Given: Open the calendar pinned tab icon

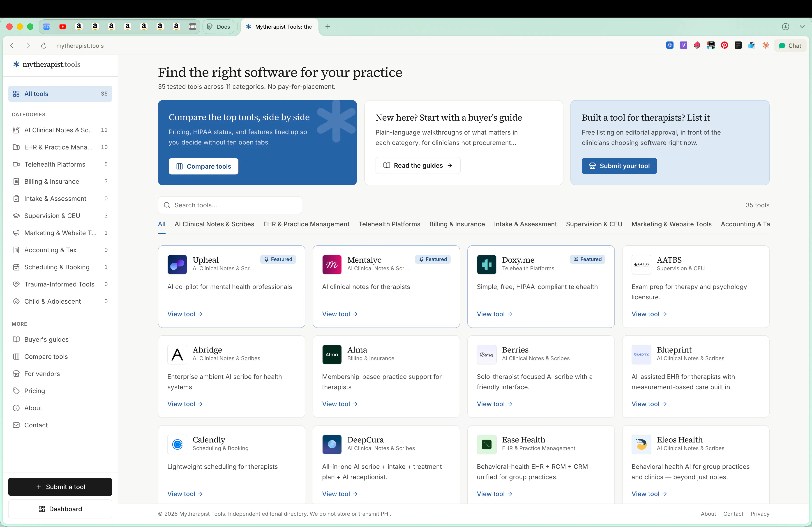Looking at the screenshot, I should [46, 27].
